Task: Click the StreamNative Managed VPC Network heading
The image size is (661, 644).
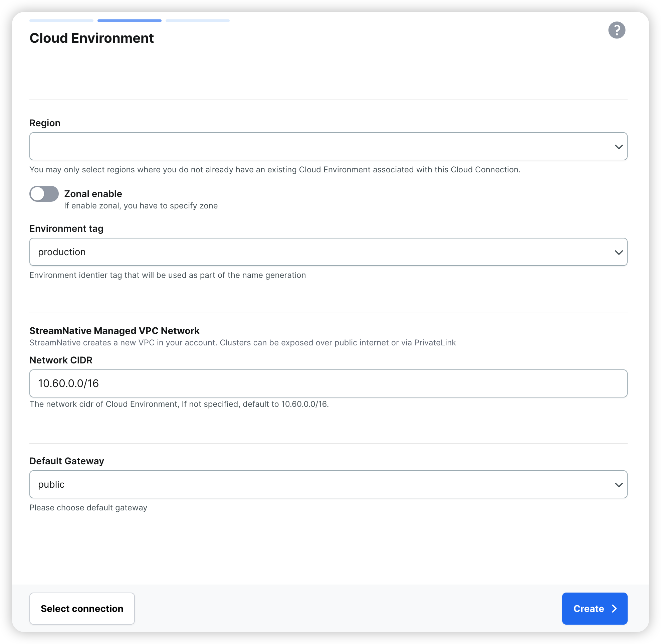Action: 114,331
